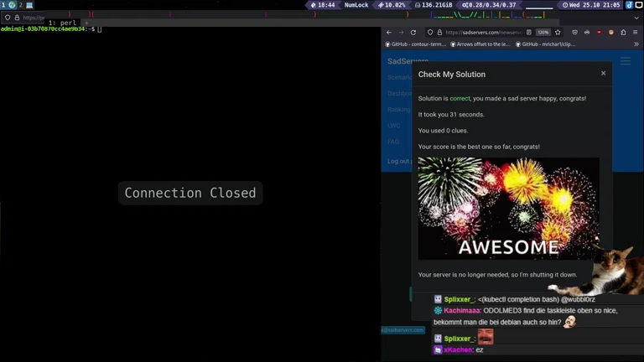The image size is (644, 362).
Task: Open the GitHub mrichar1/clip bookmark
Action: pos(545,44)
